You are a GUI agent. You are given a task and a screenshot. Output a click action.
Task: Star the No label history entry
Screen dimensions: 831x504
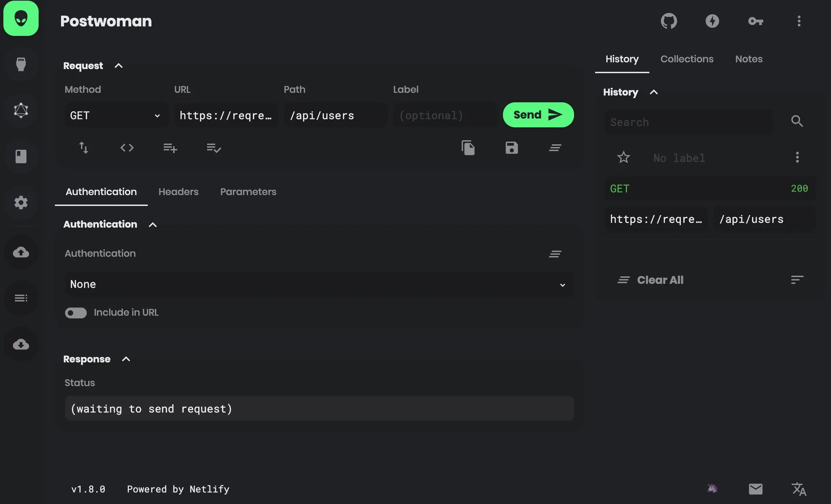point(624,157)
